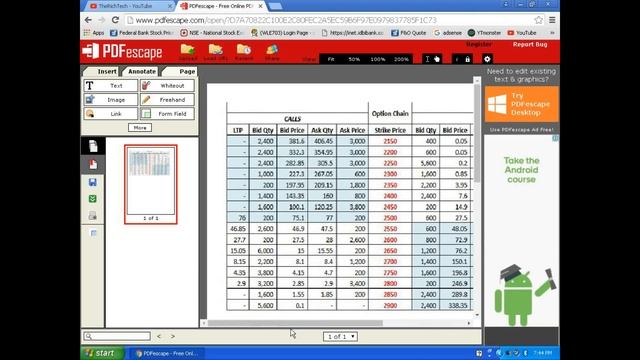This screenshot has height=360, width=640.
Task: Open Federal Bank Stock bookmark
Action: [142, 33]
